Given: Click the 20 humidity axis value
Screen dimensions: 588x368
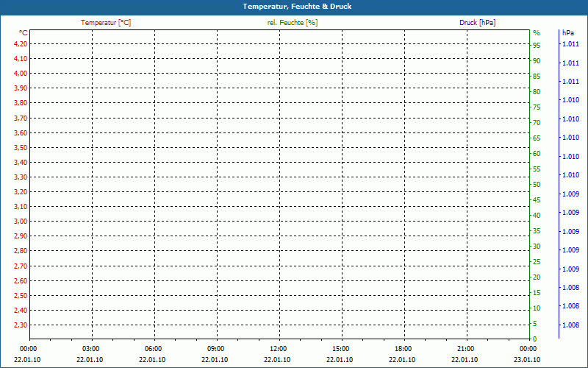Looking at the screenshot, I should (537, 277).
